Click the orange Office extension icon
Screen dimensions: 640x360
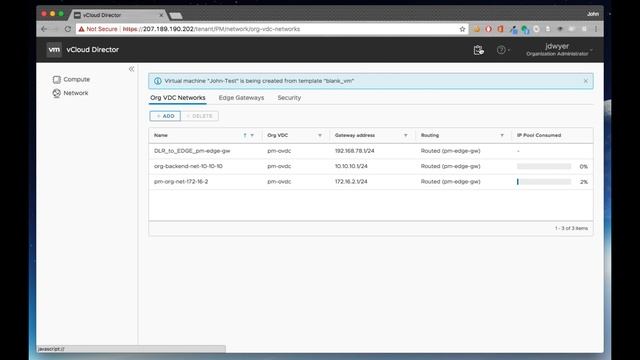pyautogui.click(x=500, y=29)
